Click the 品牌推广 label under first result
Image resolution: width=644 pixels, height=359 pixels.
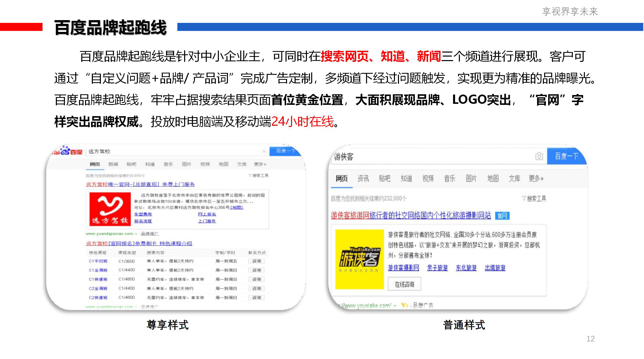(x=150, y=234)
